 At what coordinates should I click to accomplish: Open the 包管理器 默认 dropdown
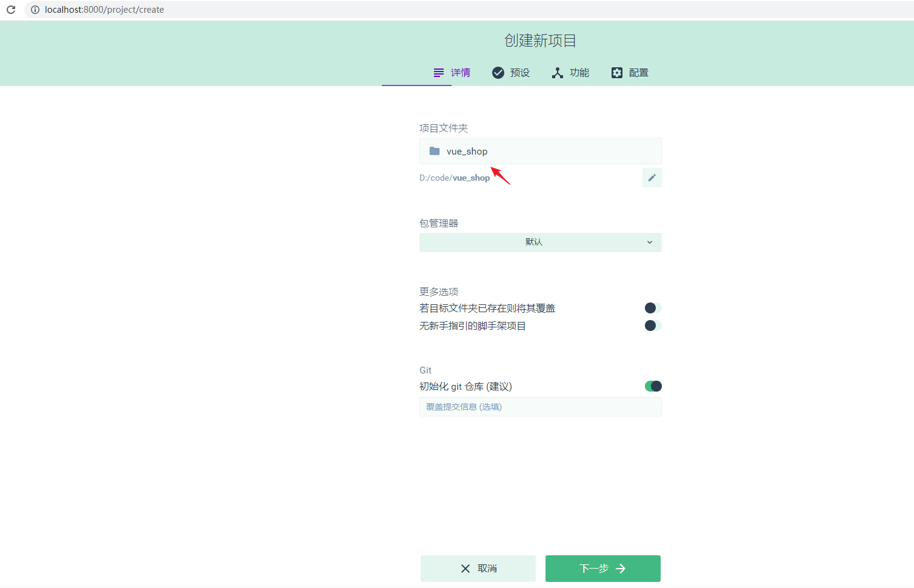541,242
